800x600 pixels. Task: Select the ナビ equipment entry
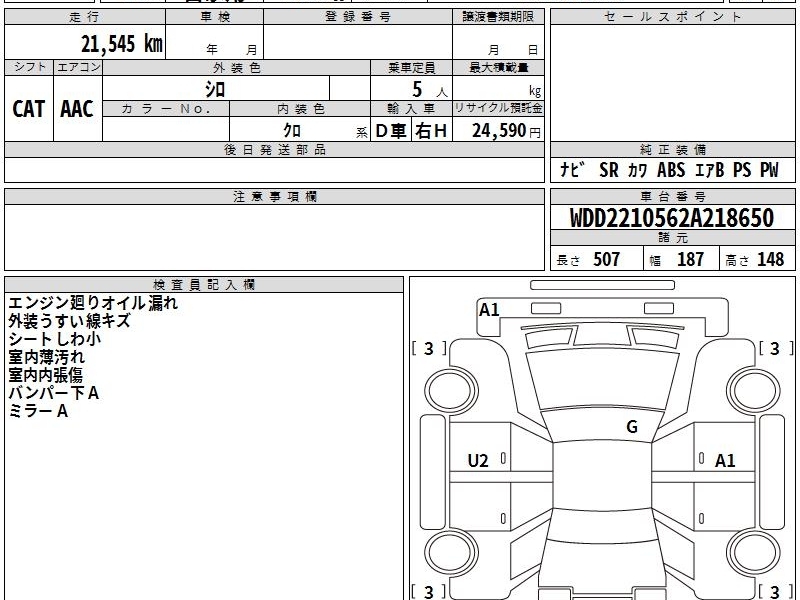[571, 169]
